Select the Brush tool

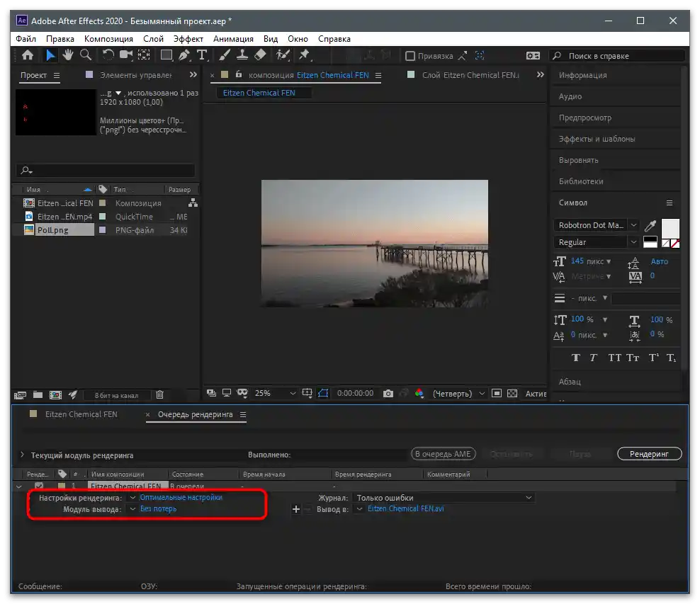(225, 55)
